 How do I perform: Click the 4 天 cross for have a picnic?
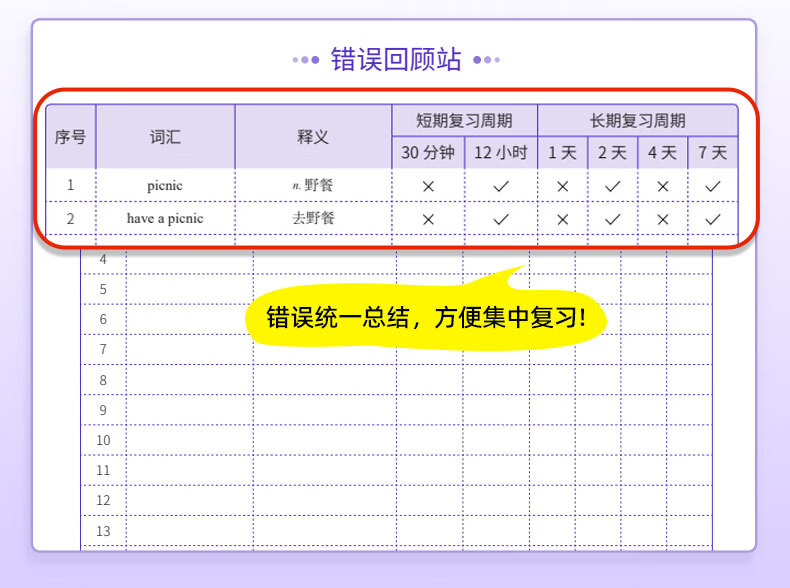tap(662, 219)
